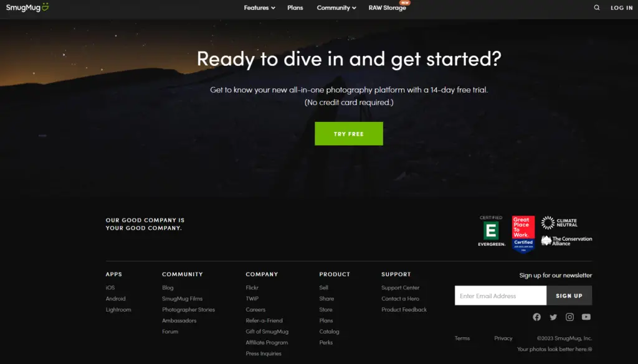Focus the Enter Email Address field

pyautogui.click(x=500, y=296)
